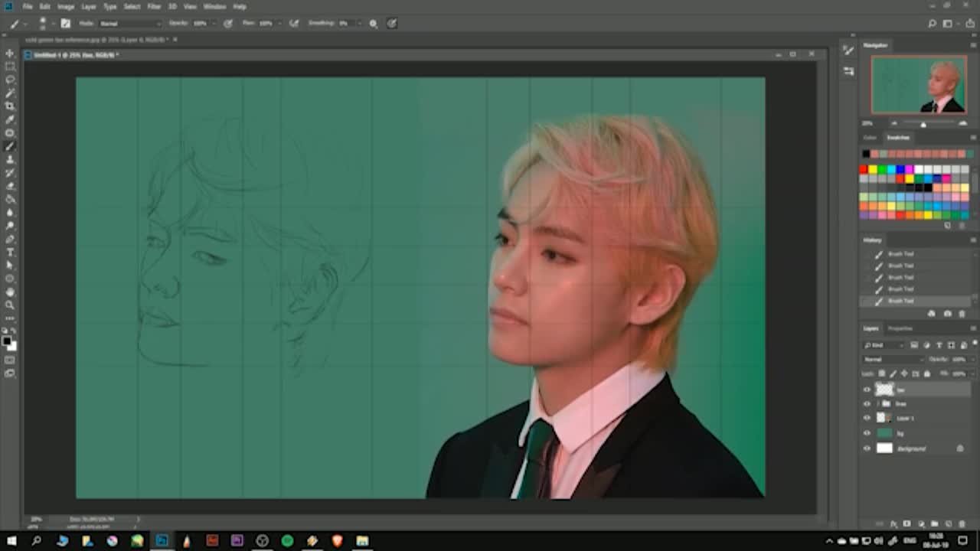Open the Opacity slider dropdown

(x=216, y=24)
